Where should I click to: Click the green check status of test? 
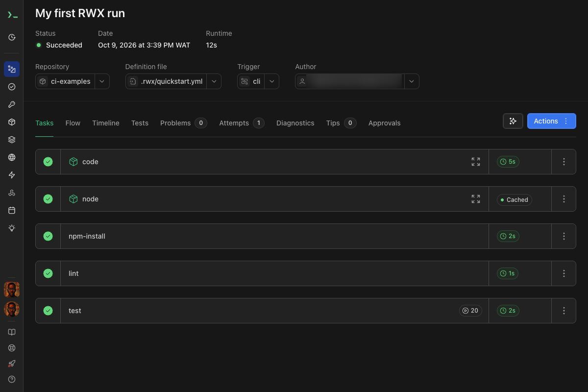[x=48, y=311]
